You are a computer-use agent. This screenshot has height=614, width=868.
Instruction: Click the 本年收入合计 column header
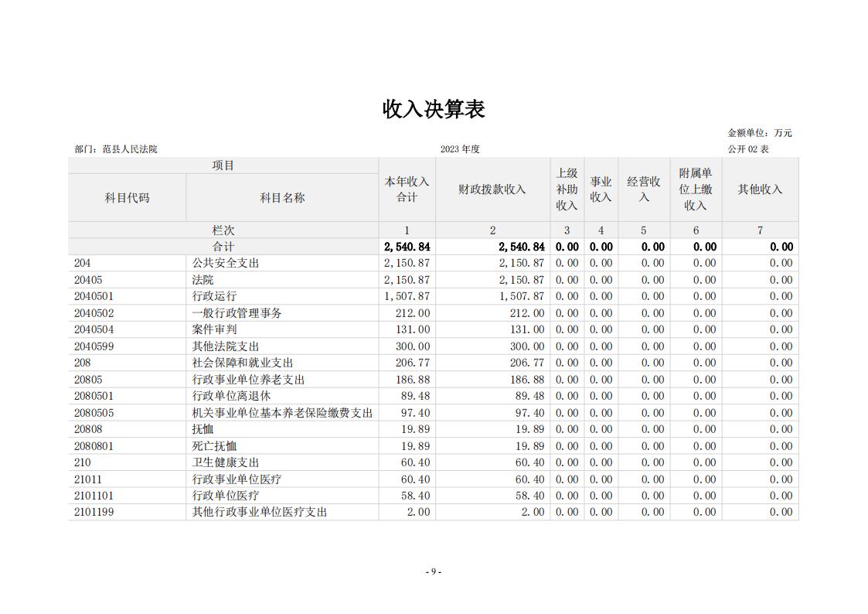407,189
